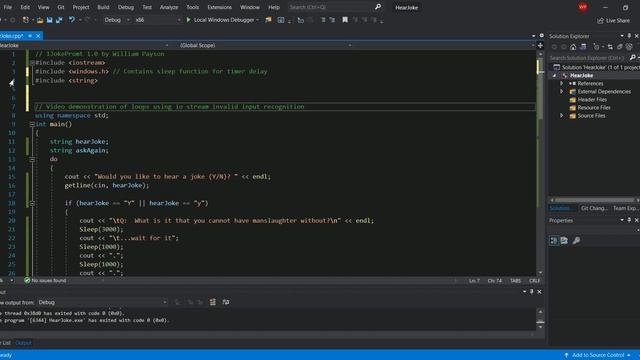Image resolution: width=640 pixels, height=360 pixels.
Task: Open the Global Scope dropdown
Action: point(265,45)
